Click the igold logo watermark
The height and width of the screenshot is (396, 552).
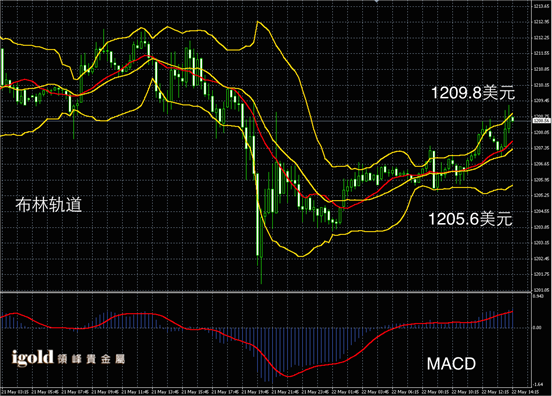[x=32, y=358]
